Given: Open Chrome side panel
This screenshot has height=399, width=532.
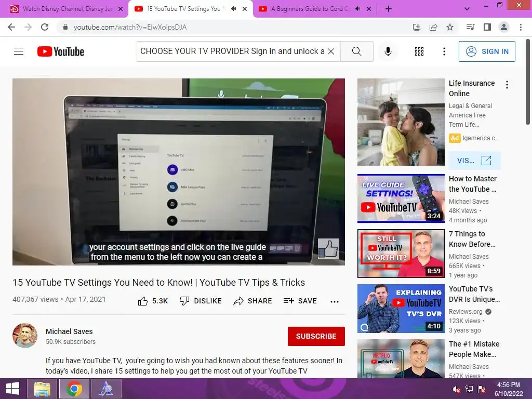Looking at the screenshot, I should [x=487, y=27].
